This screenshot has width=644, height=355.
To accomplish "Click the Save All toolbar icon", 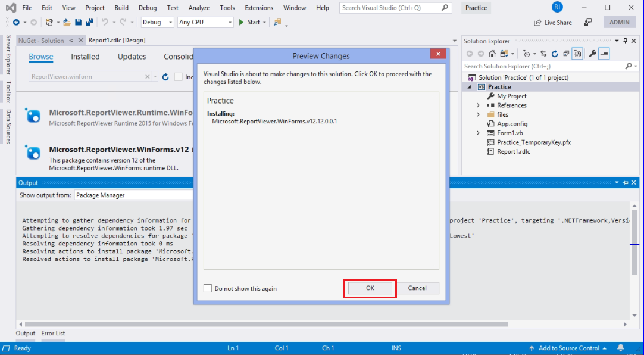I will coord(90,22).
